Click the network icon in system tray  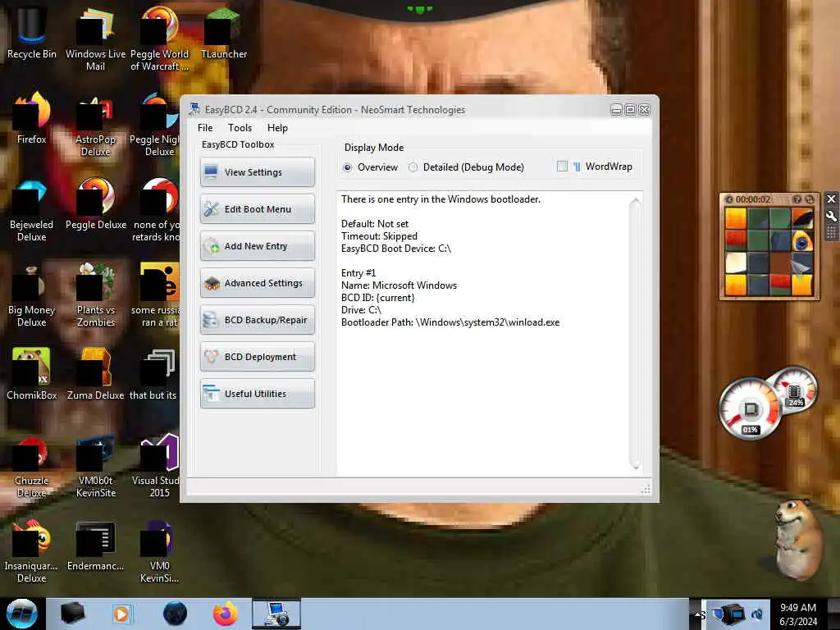click(733, 614)
